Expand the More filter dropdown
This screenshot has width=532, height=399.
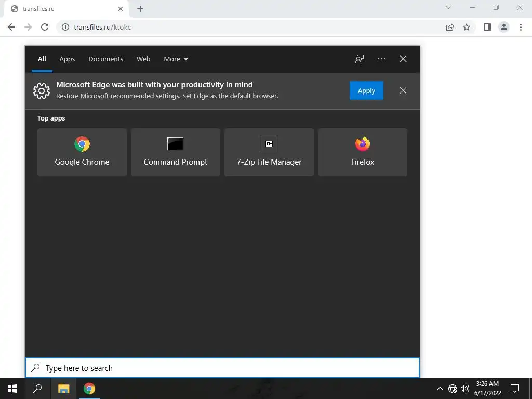tap(176, 59)
